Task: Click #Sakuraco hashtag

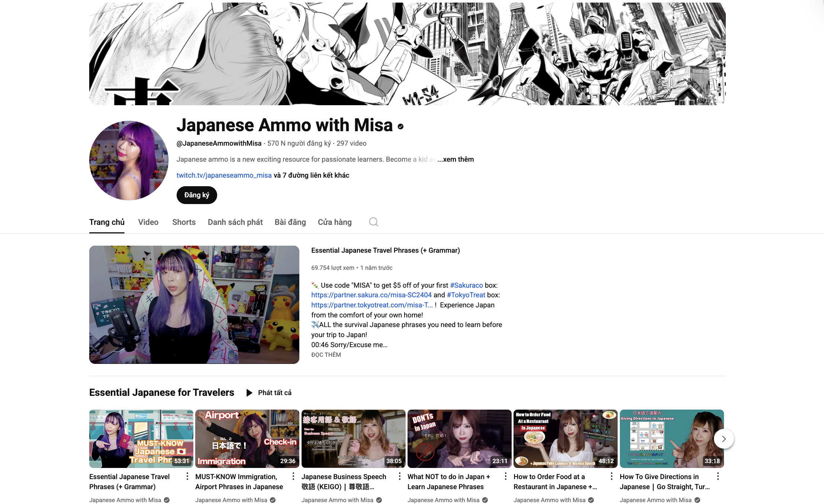Action: [466, 285]
